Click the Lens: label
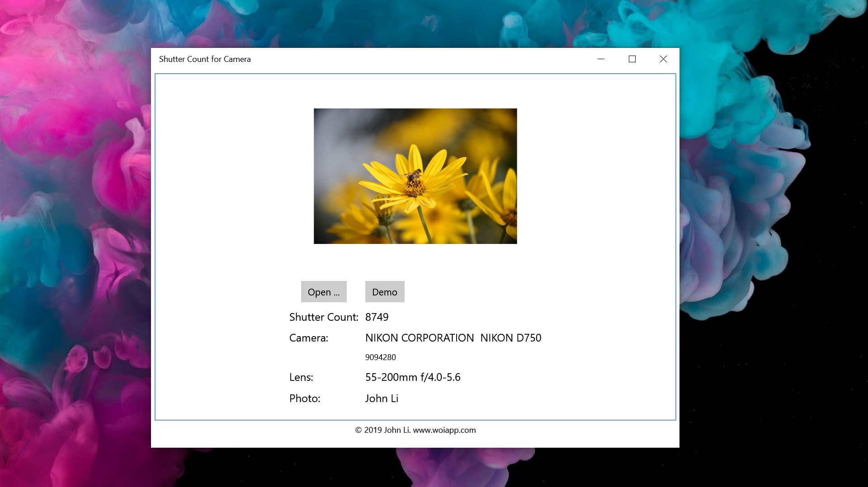This screenshot has width=868, height=487. tap(302, 377)
